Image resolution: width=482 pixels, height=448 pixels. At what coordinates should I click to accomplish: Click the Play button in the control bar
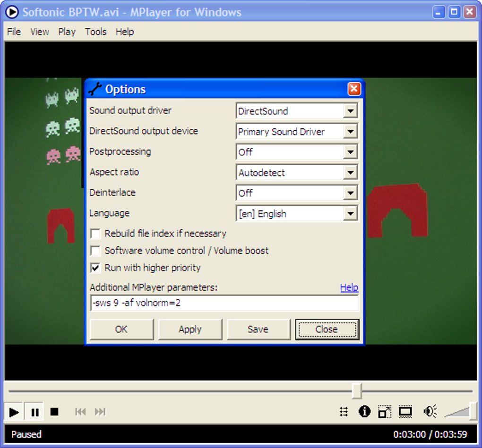click(14, 412)
